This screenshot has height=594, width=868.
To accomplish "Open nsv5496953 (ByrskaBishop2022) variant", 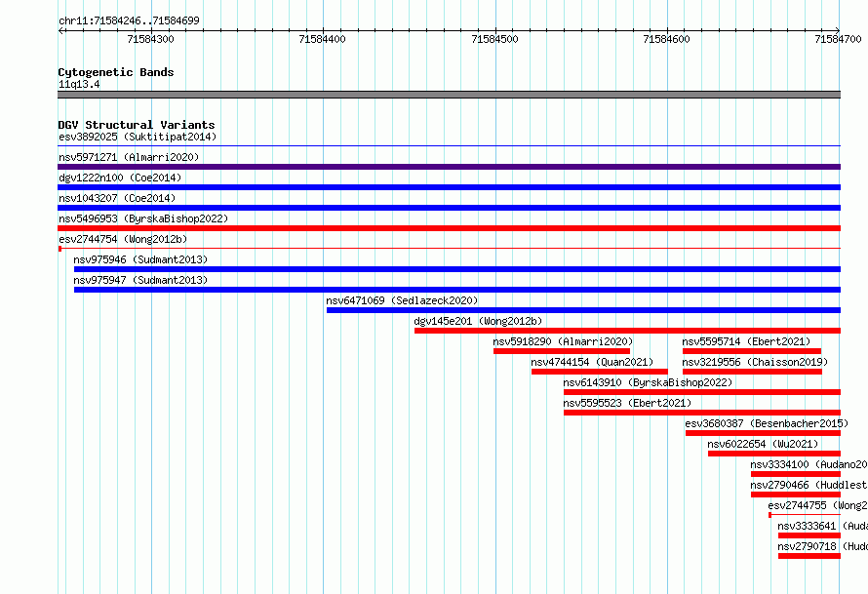I will 143,218.
